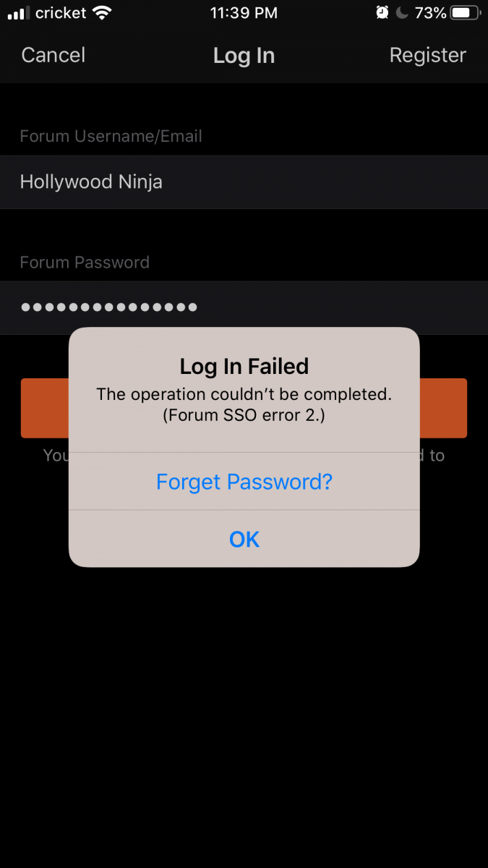The height and width of the screenshot is (868, 488).
Task: Open the Forget Password? link
Action: click(244, 482)
